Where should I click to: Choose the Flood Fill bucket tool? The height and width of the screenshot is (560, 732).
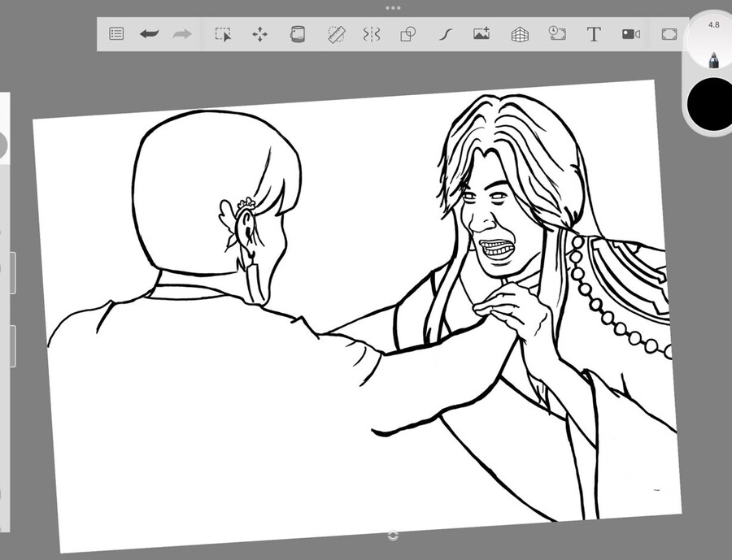tap(298, 34)
